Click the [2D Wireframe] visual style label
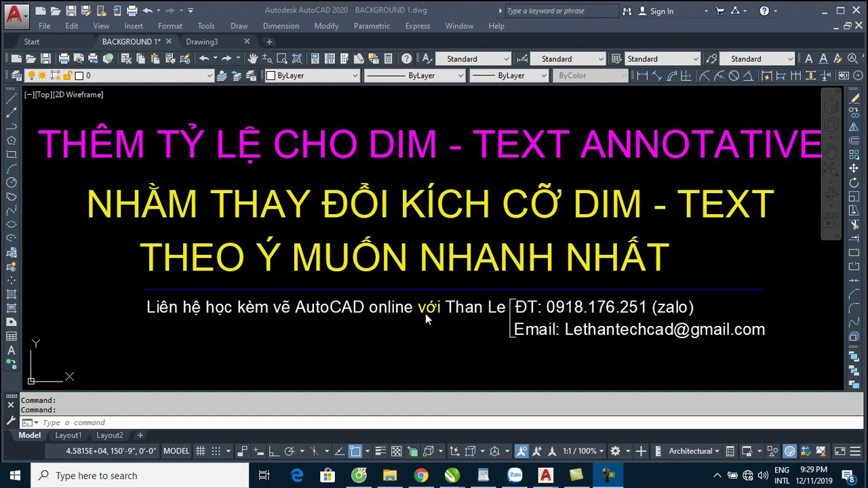The image size is (868, 488). pyautogui.click(x=78, y=95)
